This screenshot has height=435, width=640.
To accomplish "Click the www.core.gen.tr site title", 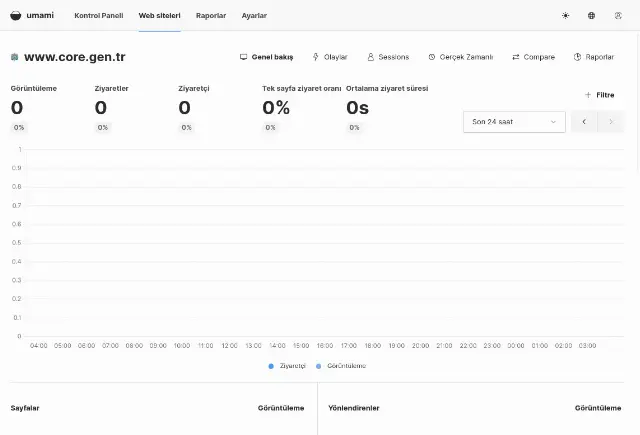I will [x=75, y=57].
